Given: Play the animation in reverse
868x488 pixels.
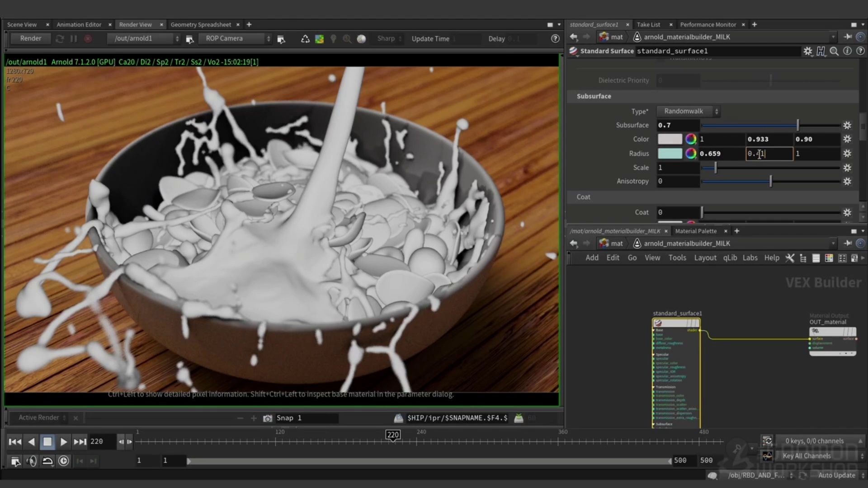Looking at the screenshot, I should (31, 442).
